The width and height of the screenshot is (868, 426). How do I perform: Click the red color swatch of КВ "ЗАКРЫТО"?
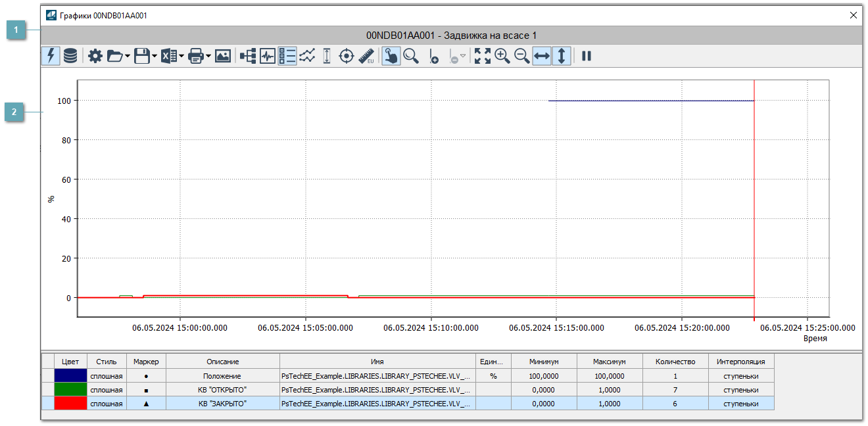70,404
